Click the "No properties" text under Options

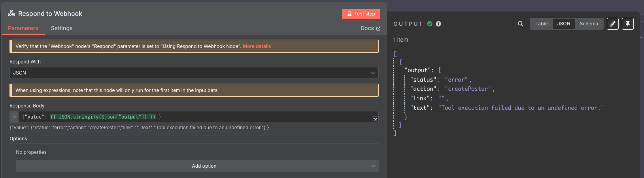pos(31,152)
